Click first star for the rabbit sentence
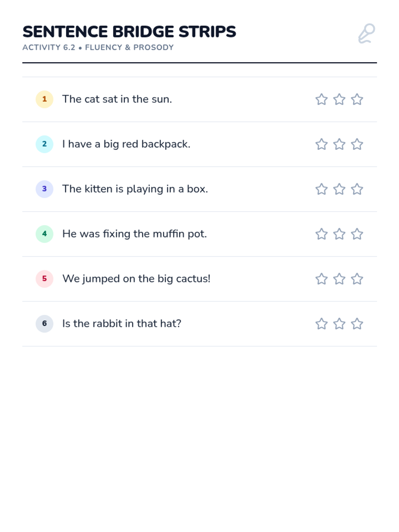 pos(322,324)
